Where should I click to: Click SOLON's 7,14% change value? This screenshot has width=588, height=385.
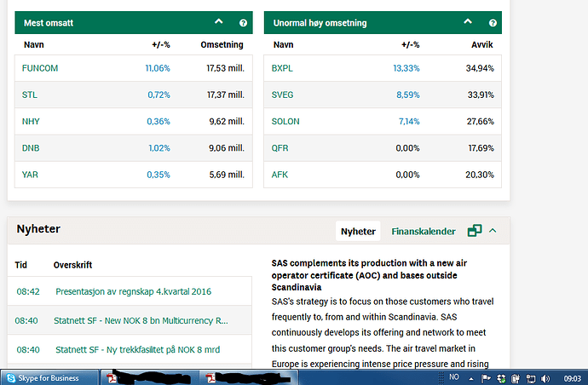(409, 122)
